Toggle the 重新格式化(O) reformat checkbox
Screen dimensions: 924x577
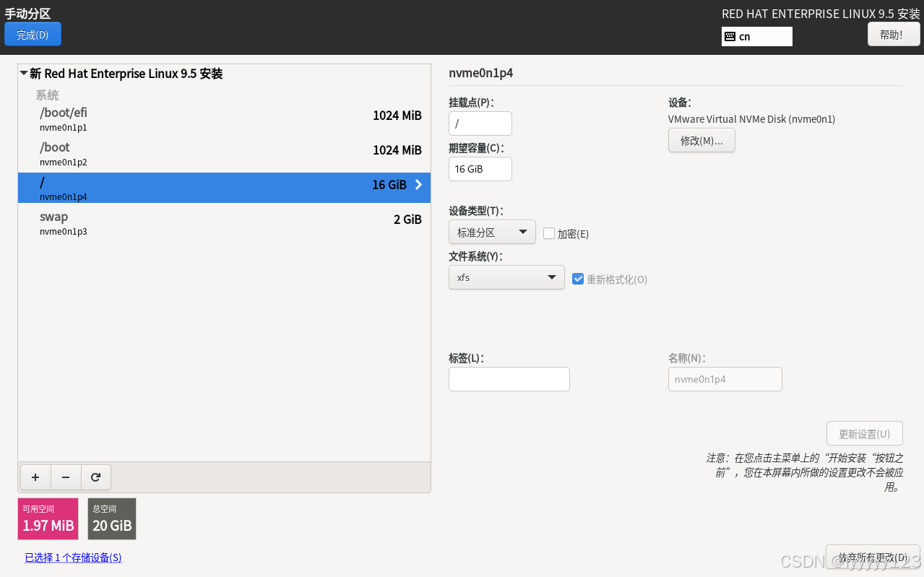pos(577,279)
